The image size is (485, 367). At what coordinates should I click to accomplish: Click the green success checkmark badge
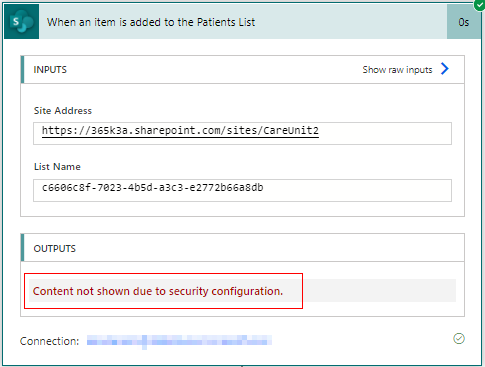point(479,5)
